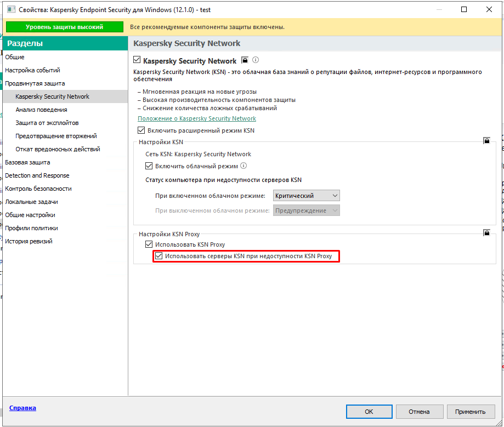Open the Положение о Kaspersky Security Network link
Viewport: 504px width, 427px height.
(197, 118)
